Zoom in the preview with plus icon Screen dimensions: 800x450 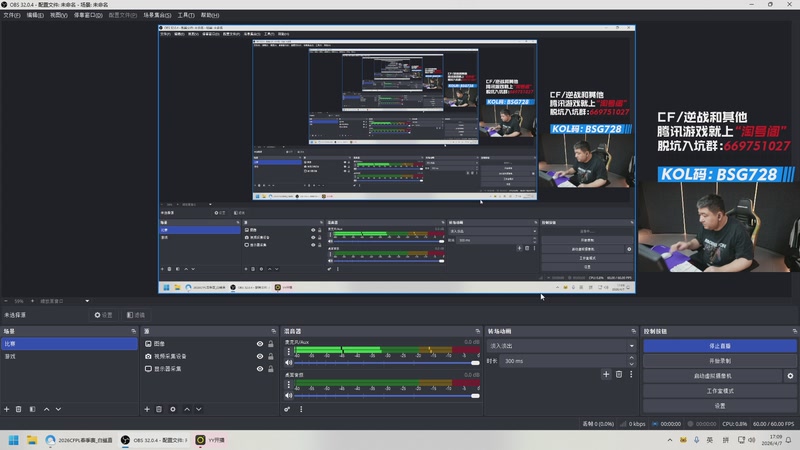(x=32, y=301)
